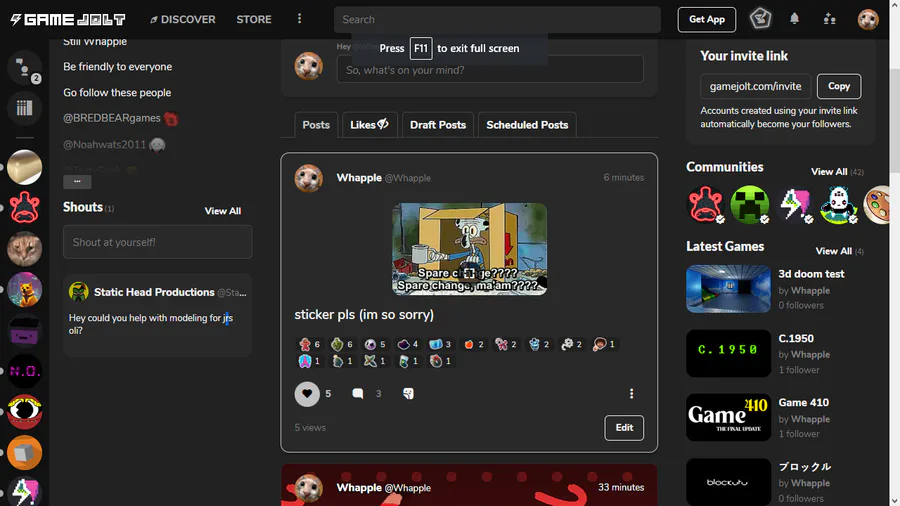This screenshot has height=506, width=900.
Task: Click the invite link text field
Action: pos(755,86)
